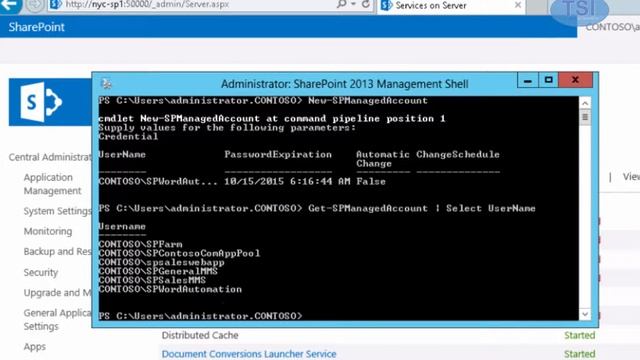Open General Application Settings link
The height and width of the screenshot is (360, 640).
[x=57, y=320]
